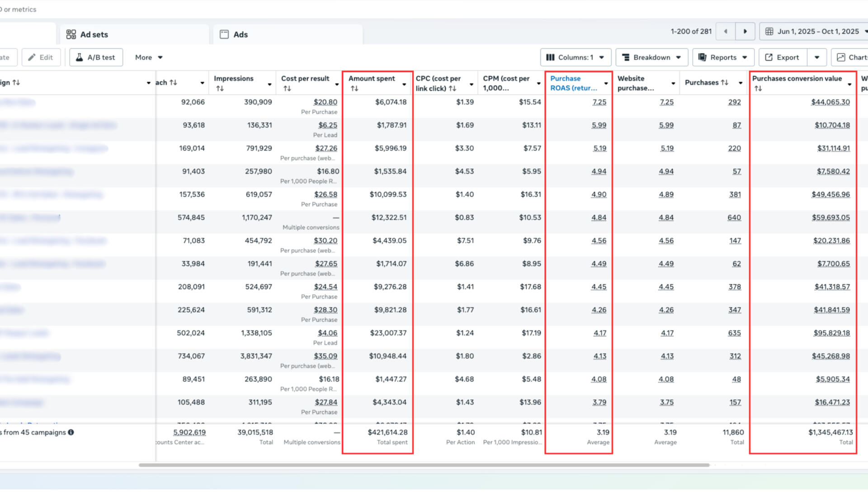The image size is (868, 495).
Task: Open dropdown arrow next to Export
Action: (x=816, y=57)
